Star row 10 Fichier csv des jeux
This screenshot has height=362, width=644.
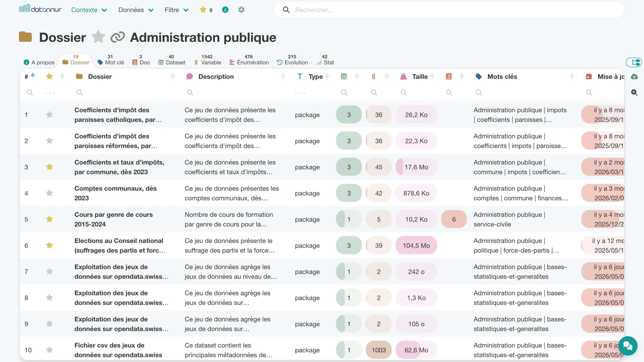click(x=49, y=350)
